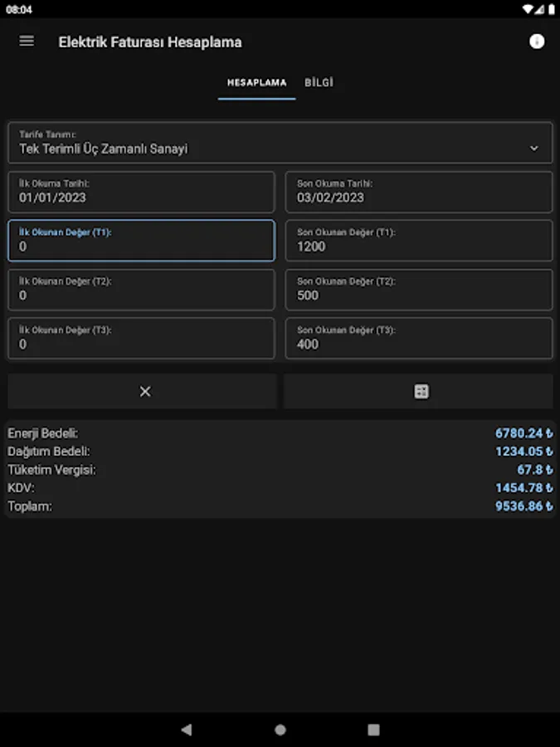The height and width of the screenshot is (747, 560).
Task: Tap the Toplam result amount
Action: point(523,505)
